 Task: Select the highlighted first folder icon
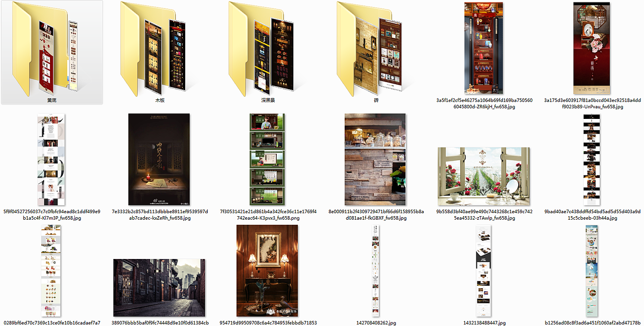click(x=46, y=48)
